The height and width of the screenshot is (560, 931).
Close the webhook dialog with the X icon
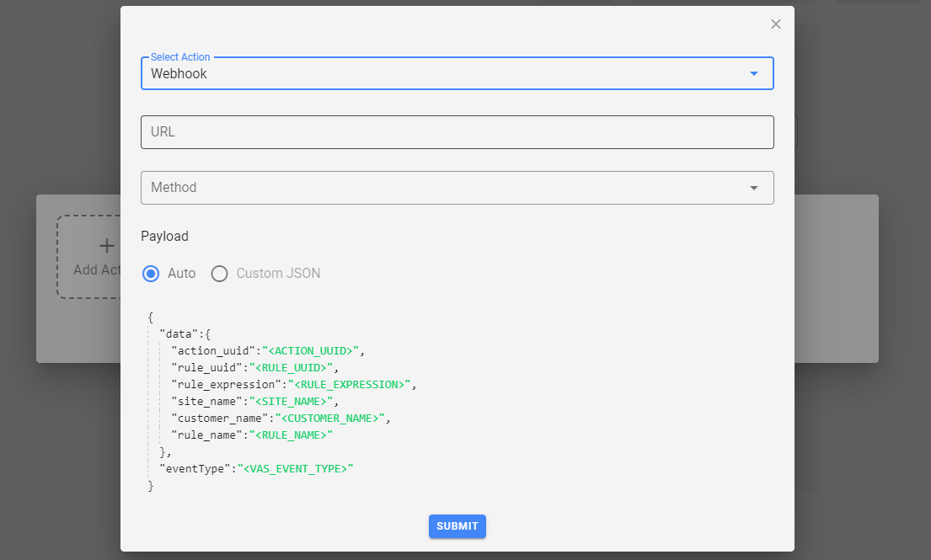click(x=776, y=24)
